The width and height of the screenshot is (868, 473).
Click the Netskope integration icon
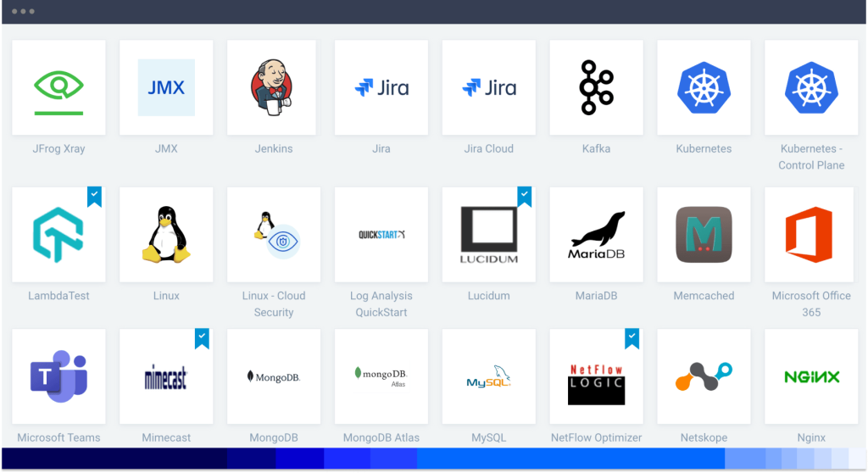click(704, 376)
